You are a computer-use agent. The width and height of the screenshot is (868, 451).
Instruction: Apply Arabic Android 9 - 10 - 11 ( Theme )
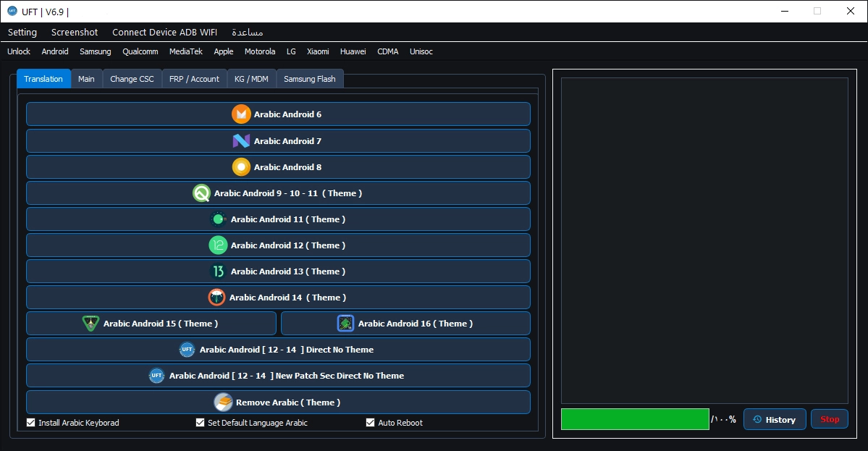click(278, 193)
